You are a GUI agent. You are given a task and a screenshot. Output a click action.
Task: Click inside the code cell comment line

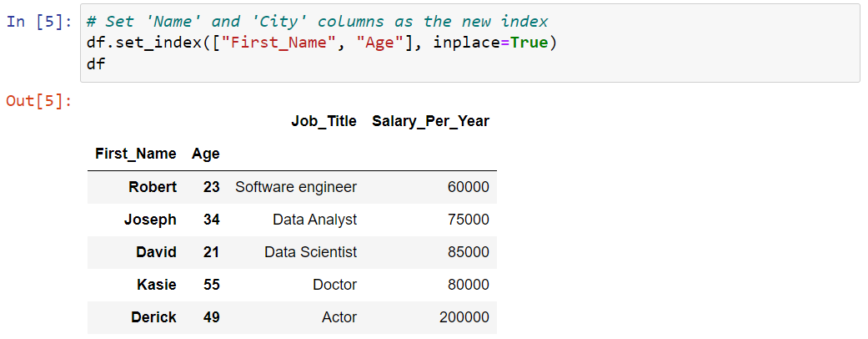pyautogui.click(x=317, y=23)
